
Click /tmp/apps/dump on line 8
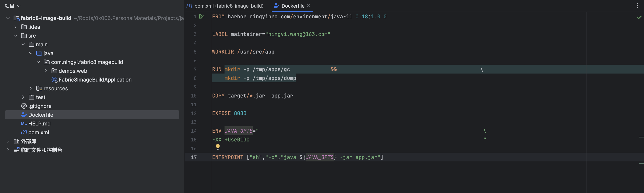[x=274, y=78]
